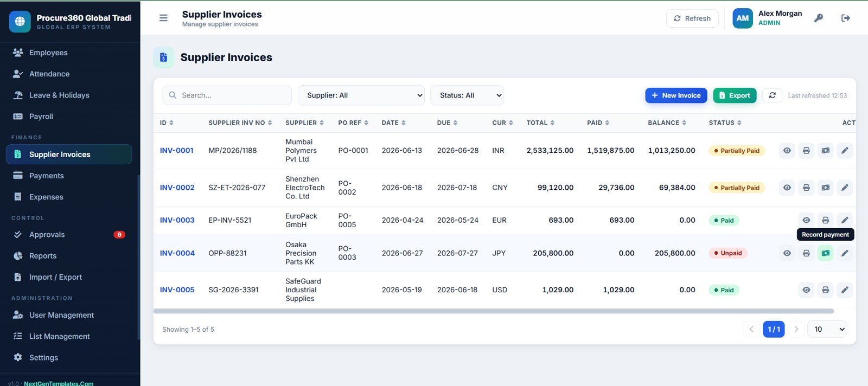The image size is (868, 386).
Task: Go to Expenses in the sidebar
Action: [x=69, y=197]
